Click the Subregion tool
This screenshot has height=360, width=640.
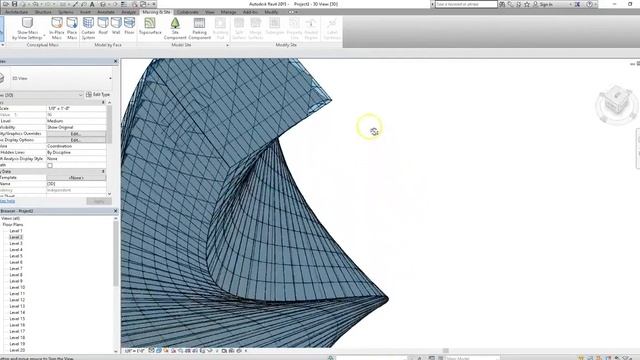pos(275,26)
